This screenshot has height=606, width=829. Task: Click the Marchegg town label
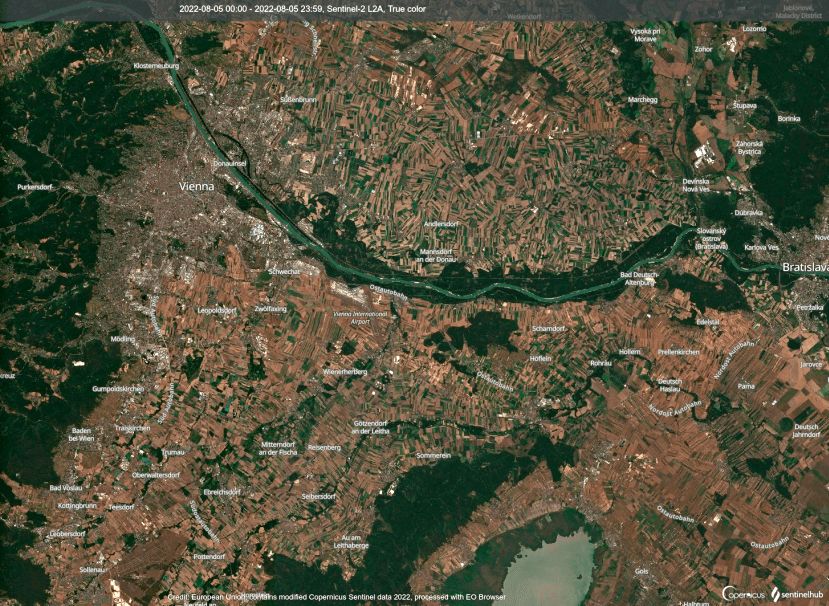(x=643, y=100)
